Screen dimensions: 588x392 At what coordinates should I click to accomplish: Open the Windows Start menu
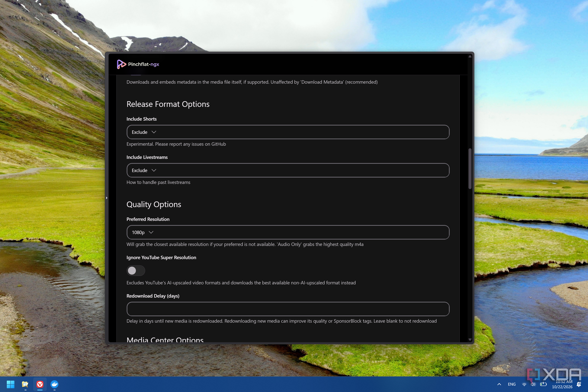pyautogui.click(x=11, y=384)
